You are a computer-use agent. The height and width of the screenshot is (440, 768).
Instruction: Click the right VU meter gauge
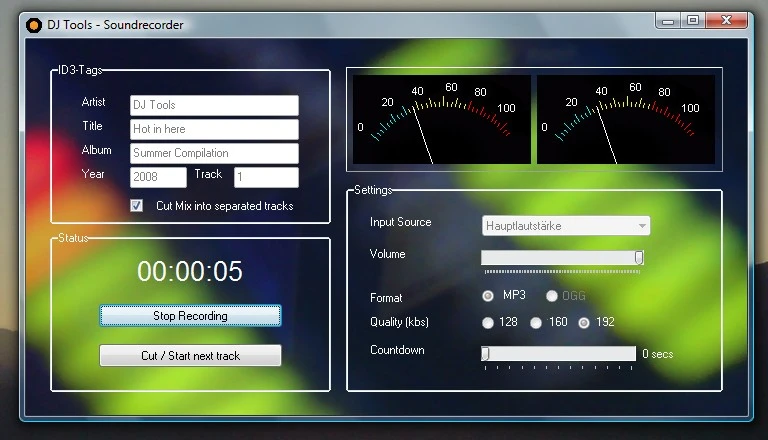pyautogui.click(x=626, y=118)
